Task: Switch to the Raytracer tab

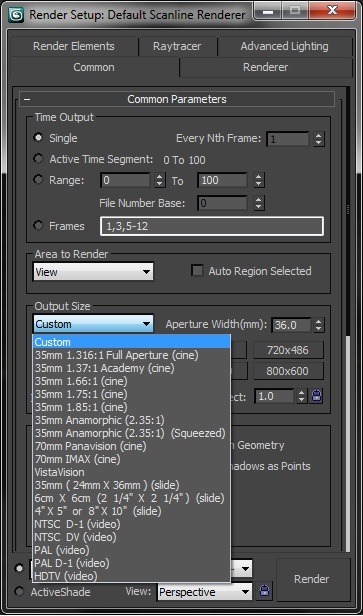Action: tap(177, 46)
